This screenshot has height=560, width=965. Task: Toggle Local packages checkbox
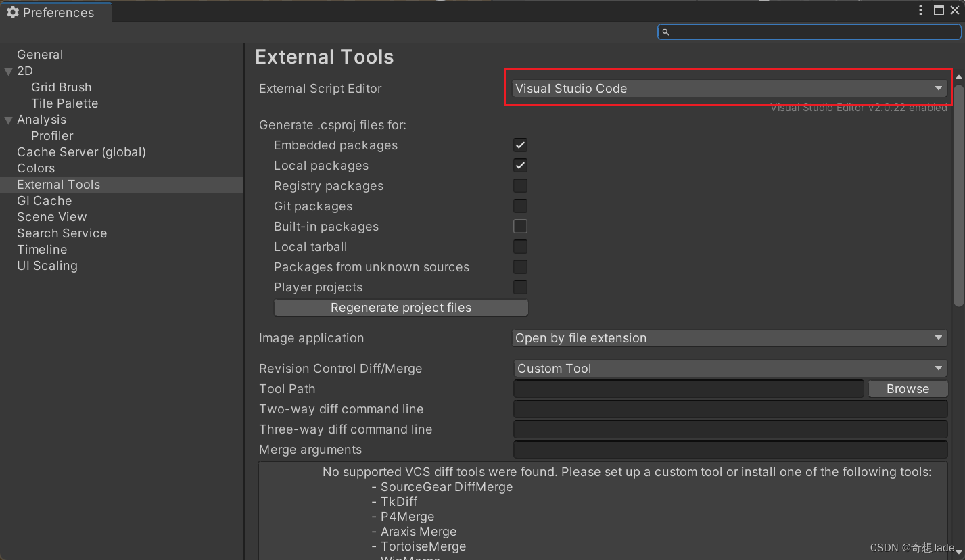(520, 166)
